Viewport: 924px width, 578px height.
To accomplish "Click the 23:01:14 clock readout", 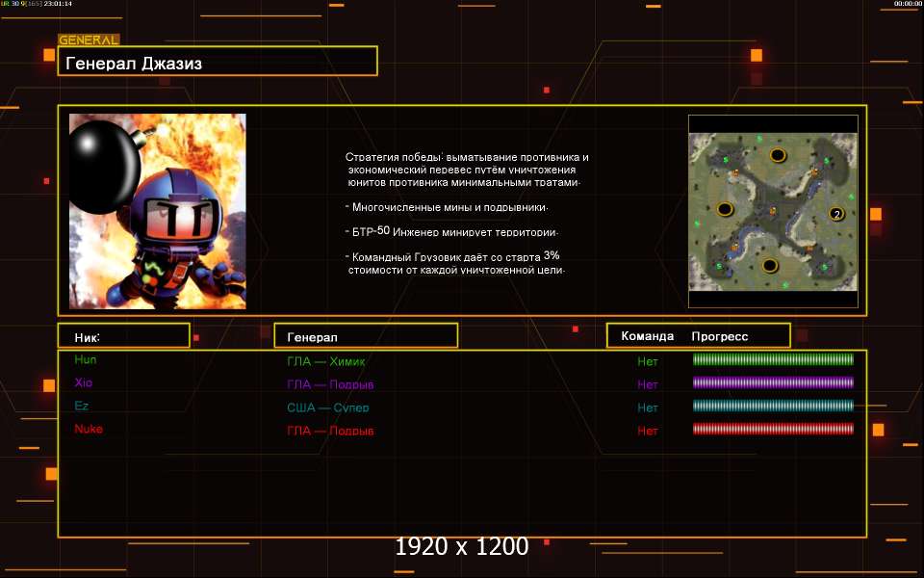I will coord(59,4).
